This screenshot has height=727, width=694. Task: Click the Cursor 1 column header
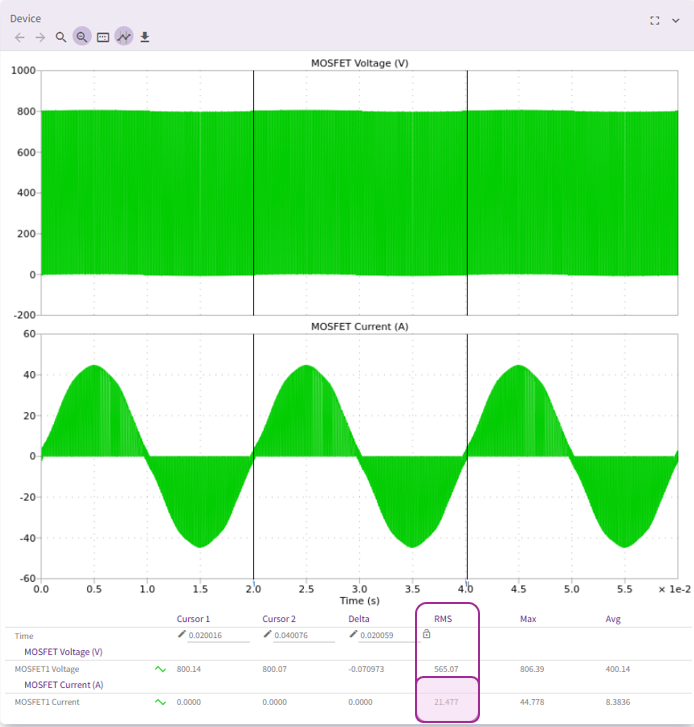point(193,619)
